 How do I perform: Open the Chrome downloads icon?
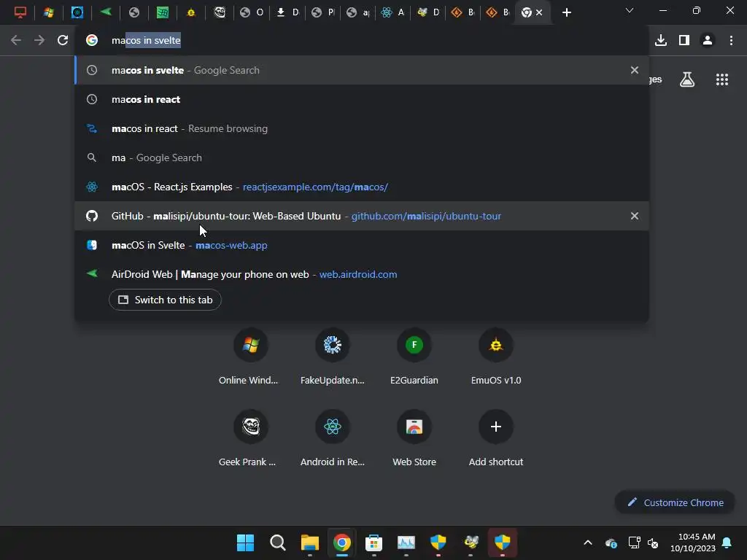[x=660, y=41]
